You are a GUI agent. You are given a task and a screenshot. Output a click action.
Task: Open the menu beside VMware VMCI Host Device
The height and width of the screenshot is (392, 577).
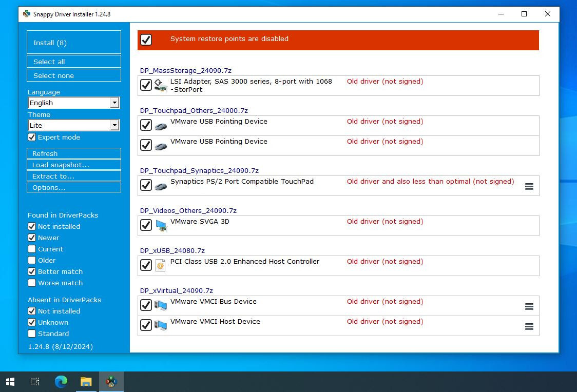[x=529, y=326]
